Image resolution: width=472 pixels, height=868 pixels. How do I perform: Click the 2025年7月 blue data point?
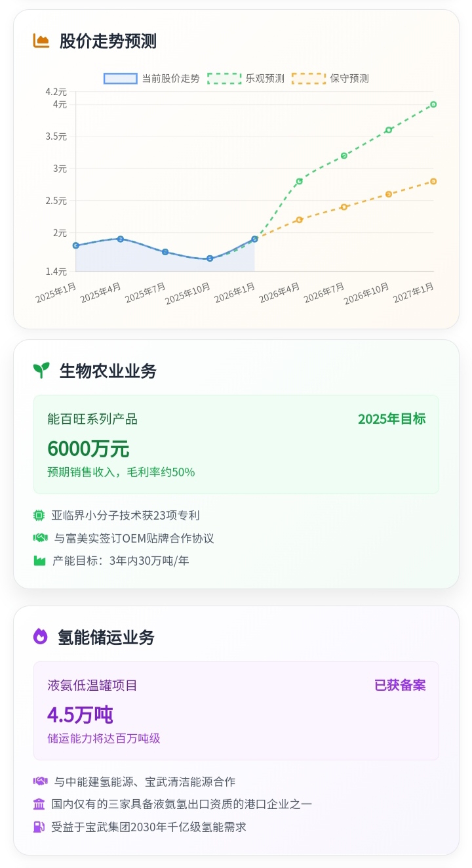(x=165, y=252)
